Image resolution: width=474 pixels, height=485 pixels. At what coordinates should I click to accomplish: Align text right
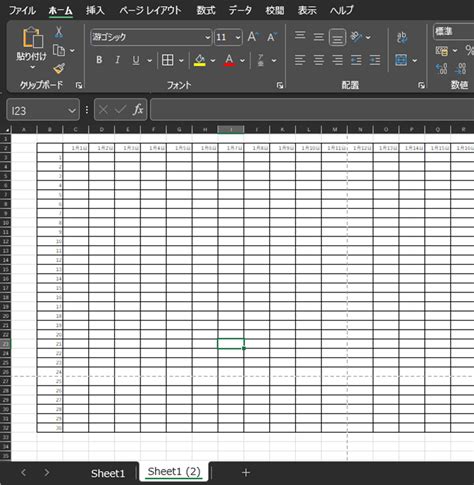pos(337,60)
